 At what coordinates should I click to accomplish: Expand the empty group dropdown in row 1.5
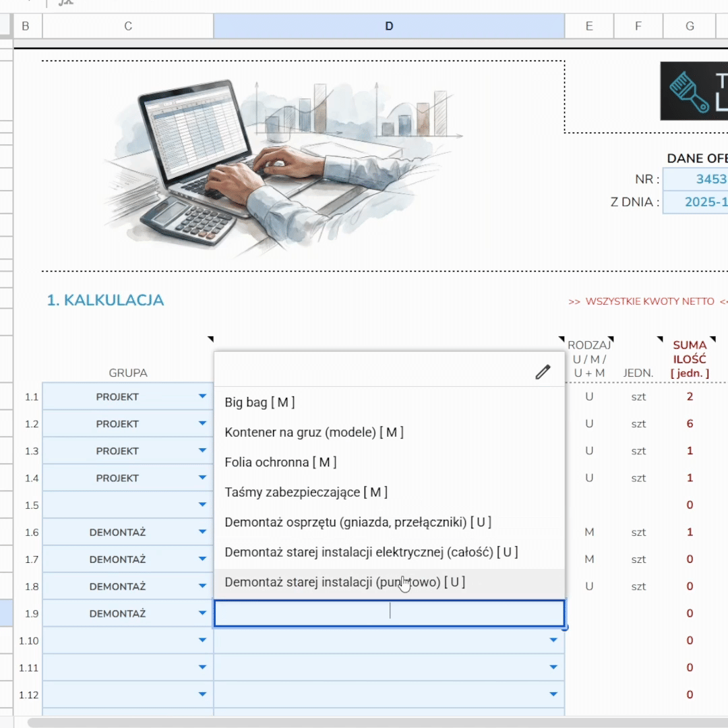click(x=202, y=505)
